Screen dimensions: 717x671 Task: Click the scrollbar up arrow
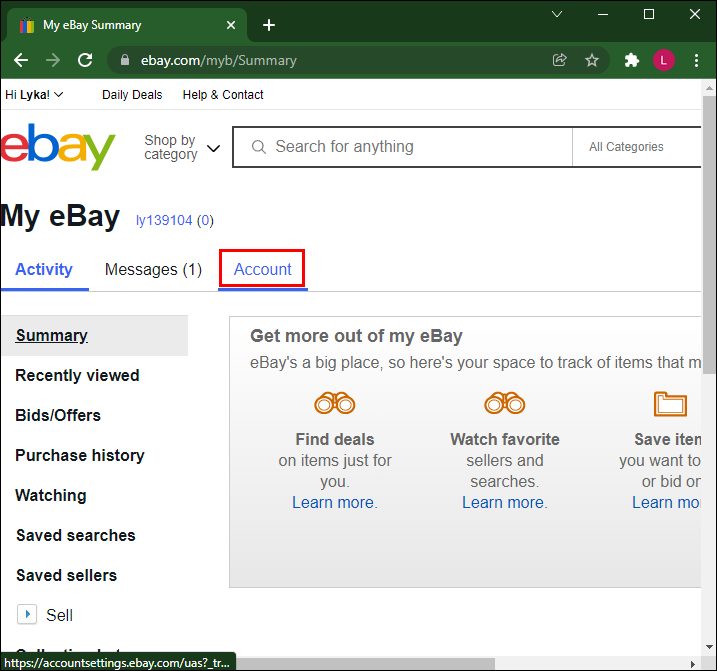point(709,88)
